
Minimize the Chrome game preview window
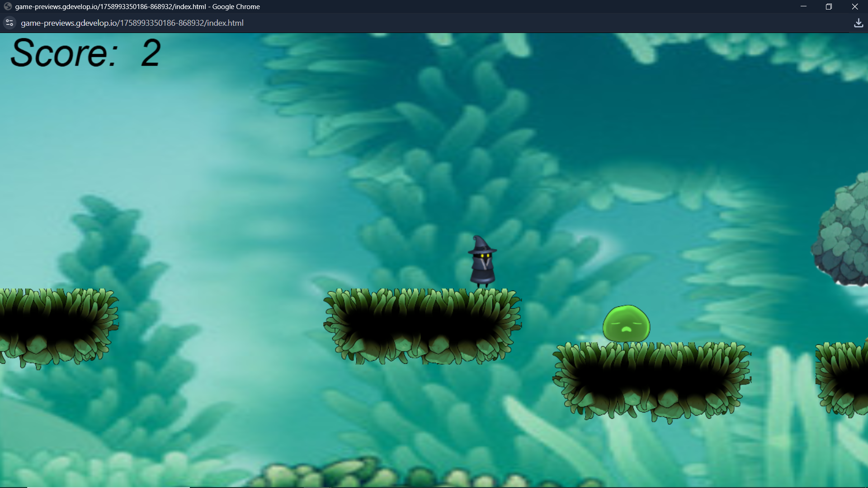tap(803, 6)
